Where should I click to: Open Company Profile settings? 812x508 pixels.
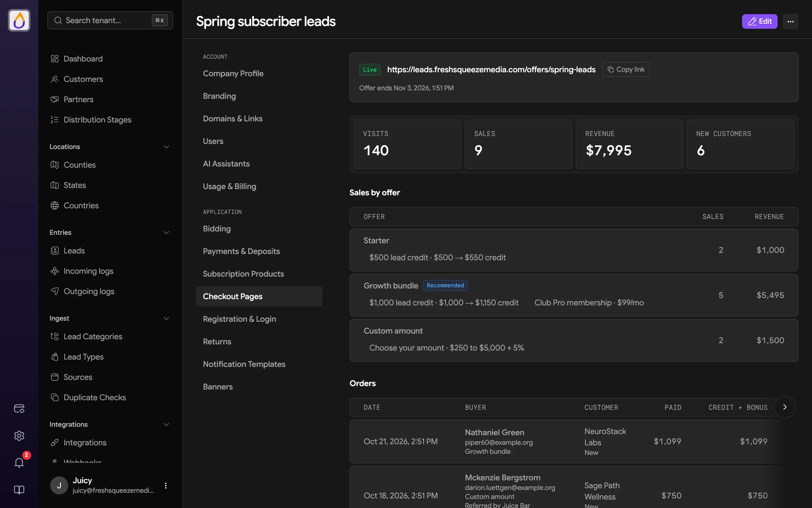coord(233,74)
